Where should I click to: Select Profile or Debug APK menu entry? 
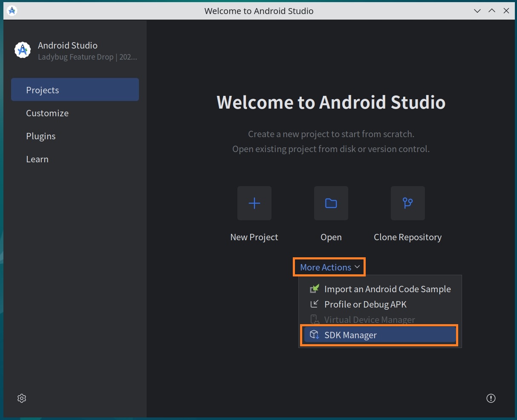coord(365,304)
